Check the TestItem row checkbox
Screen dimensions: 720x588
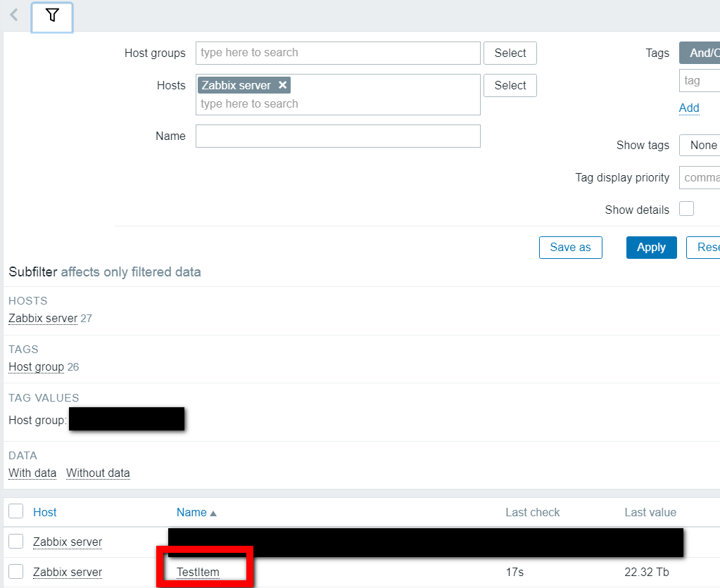tap(16, 572)
